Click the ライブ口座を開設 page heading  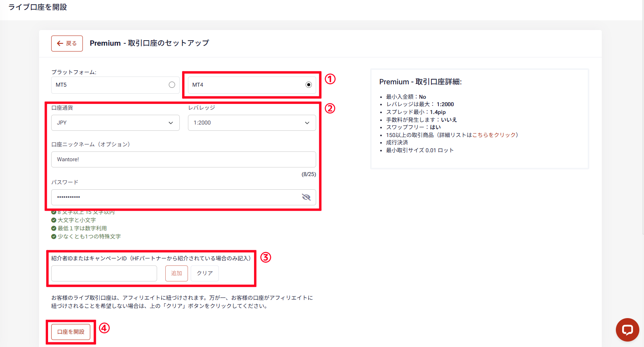(38, 7)
